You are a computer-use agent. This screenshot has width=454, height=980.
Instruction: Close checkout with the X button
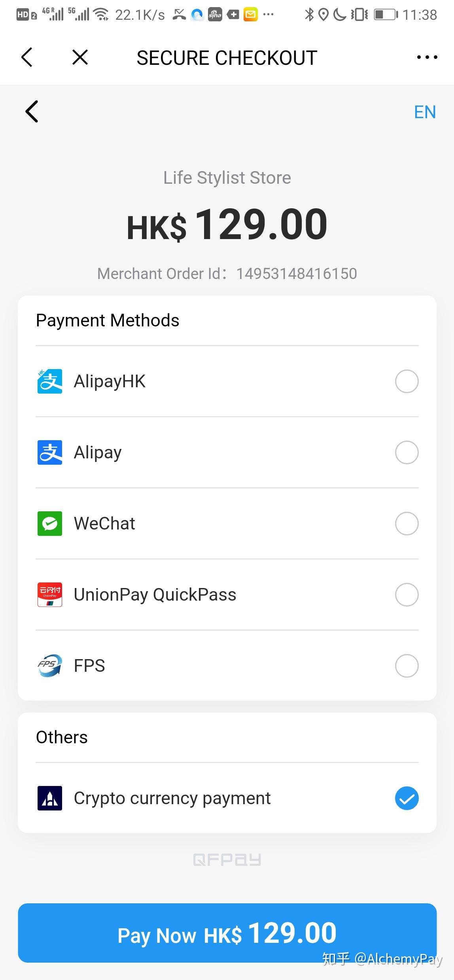[80, 57]
